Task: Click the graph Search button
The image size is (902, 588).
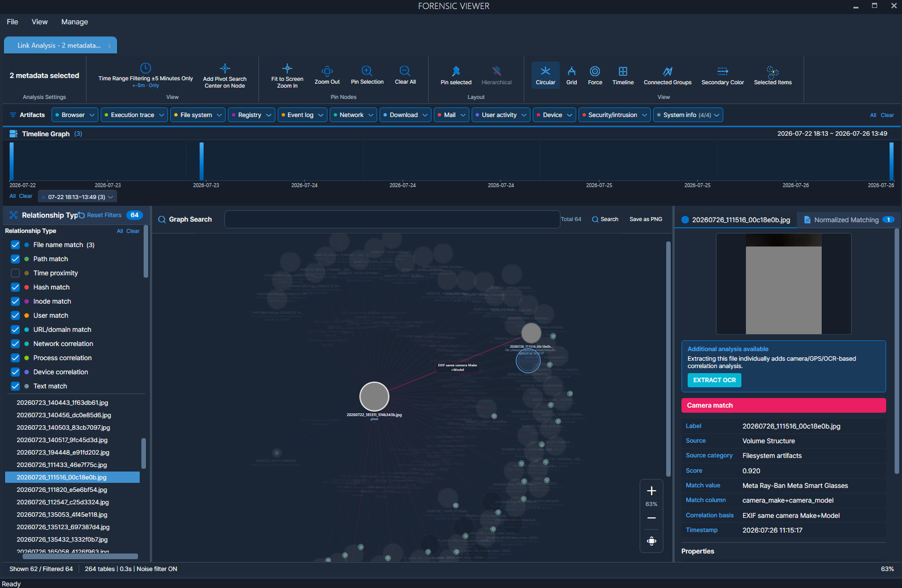Action: (605, 219)
